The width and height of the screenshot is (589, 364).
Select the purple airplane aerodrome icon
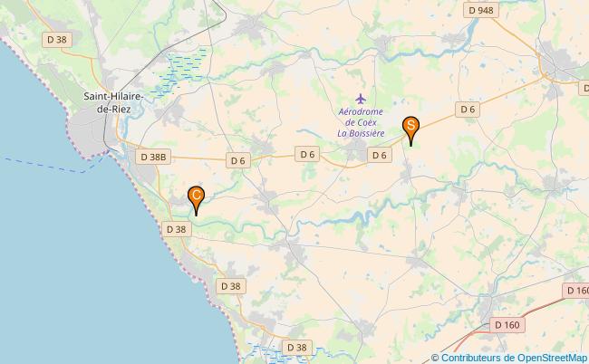pyautogui.click(x=361, y=99)
